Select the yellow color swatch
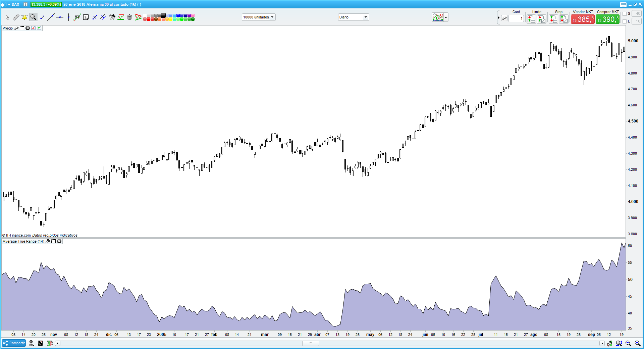Viewport: 644px width, 349px height. coord(171,19)
